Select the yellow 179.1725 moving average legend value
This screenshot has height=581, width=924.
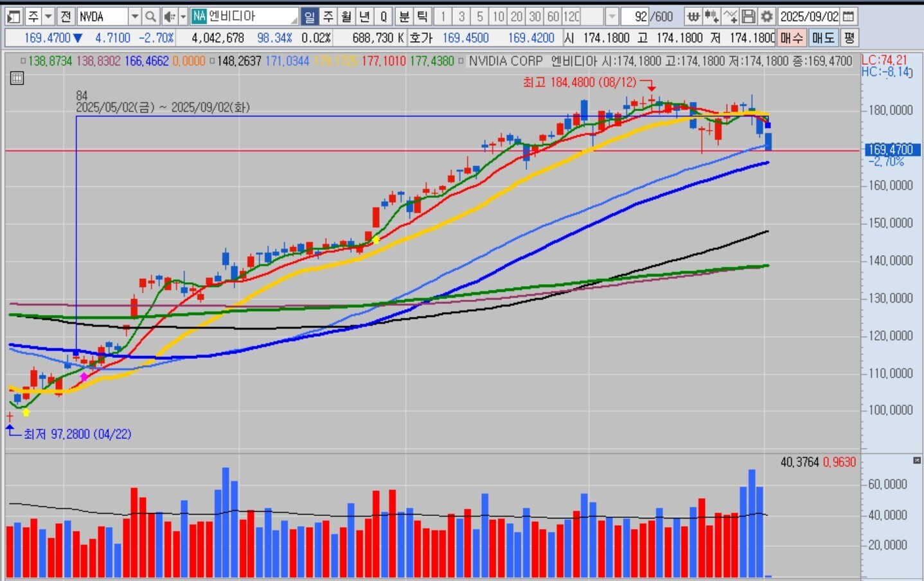click(x=335, y=61)
